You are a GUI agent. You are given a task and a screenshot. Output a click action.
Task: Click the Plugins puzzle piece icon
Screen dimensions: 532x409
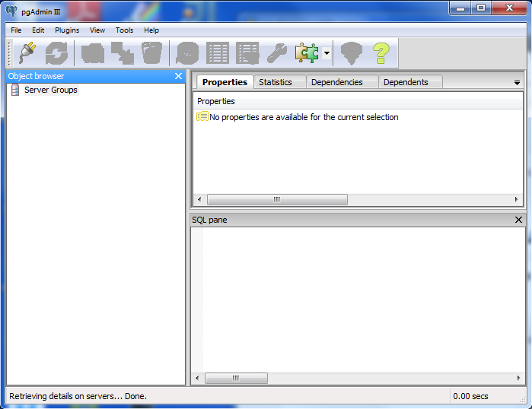[307, 53]
